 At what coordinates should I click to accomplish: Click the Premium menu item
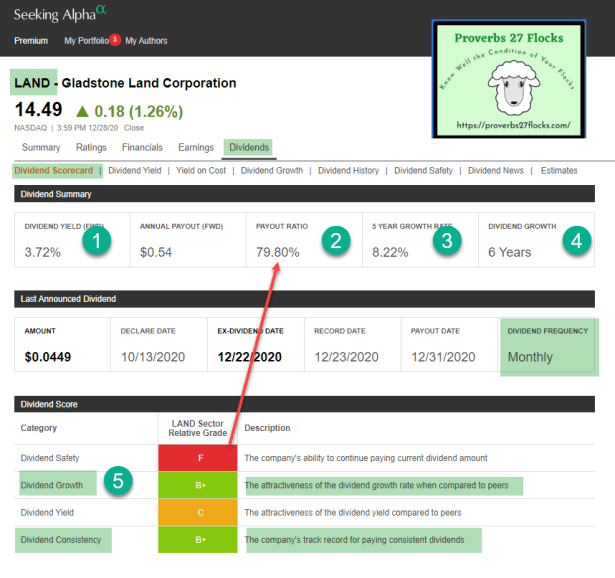pyautogui.click(x=31, y=41)
